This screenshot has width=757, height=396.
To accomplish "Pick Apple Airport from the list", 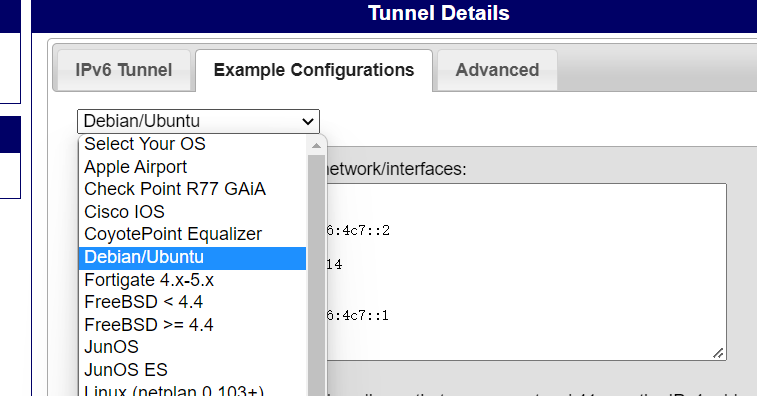I will pyautogui.click(x=193, y=167).
